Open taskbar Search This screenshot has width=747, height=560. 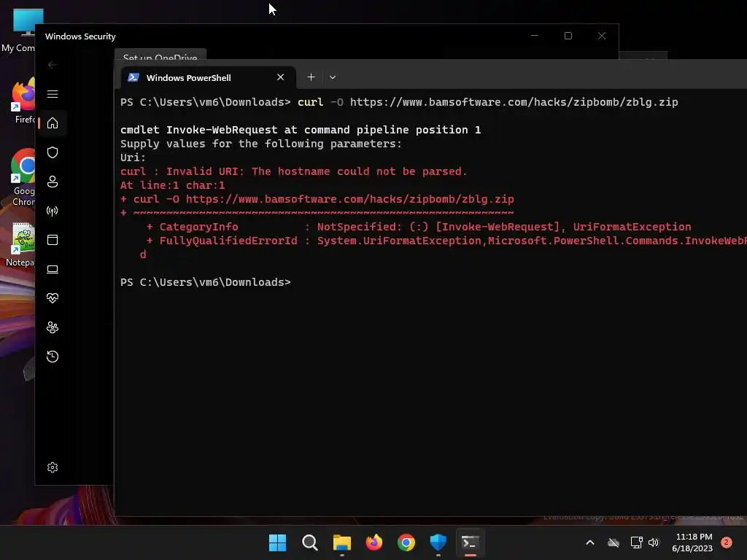(x=309, y=542)
